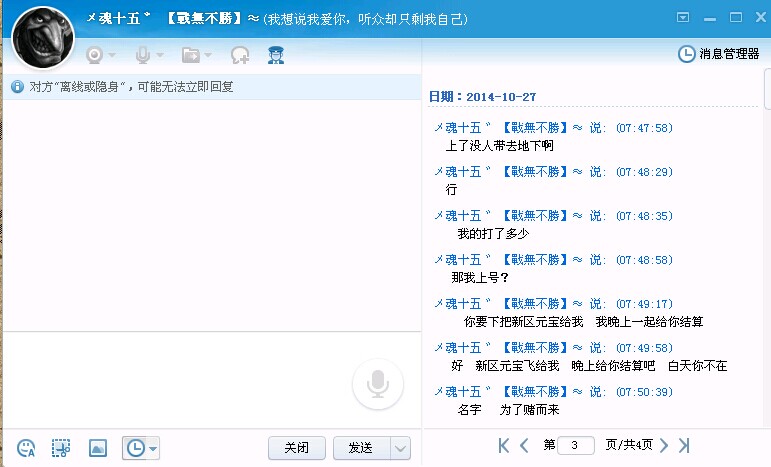771x467 pixels.
Task: Click the police officer report icon
Action: click(x=276, y=55)
